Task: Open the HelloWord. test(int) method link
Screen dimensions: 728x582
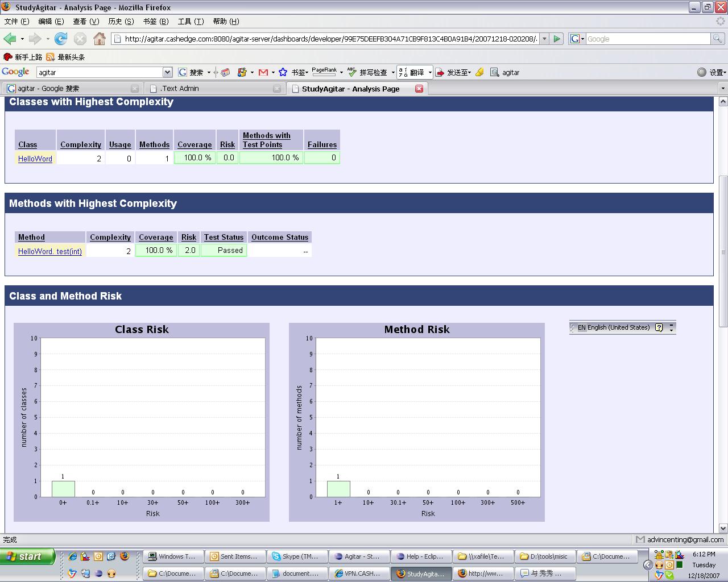Action: pos(50,251)
